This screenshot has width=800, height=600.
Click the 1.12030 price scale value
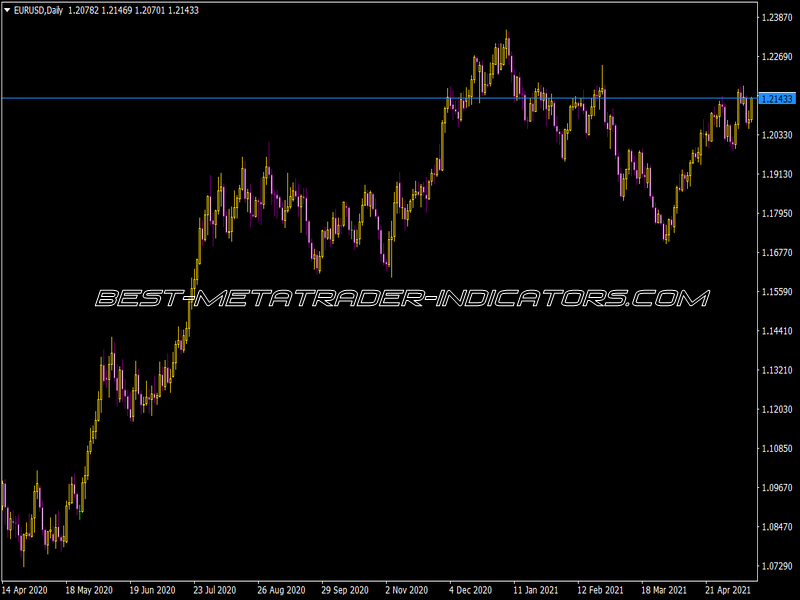(777, 409)
